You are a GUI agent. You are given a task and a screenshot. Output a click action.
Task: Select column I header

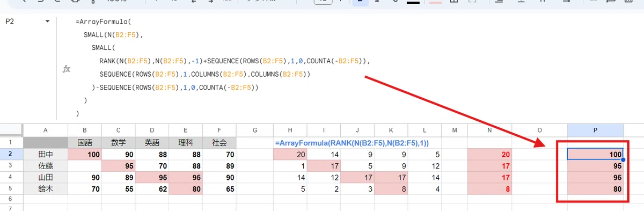point(324,130)
